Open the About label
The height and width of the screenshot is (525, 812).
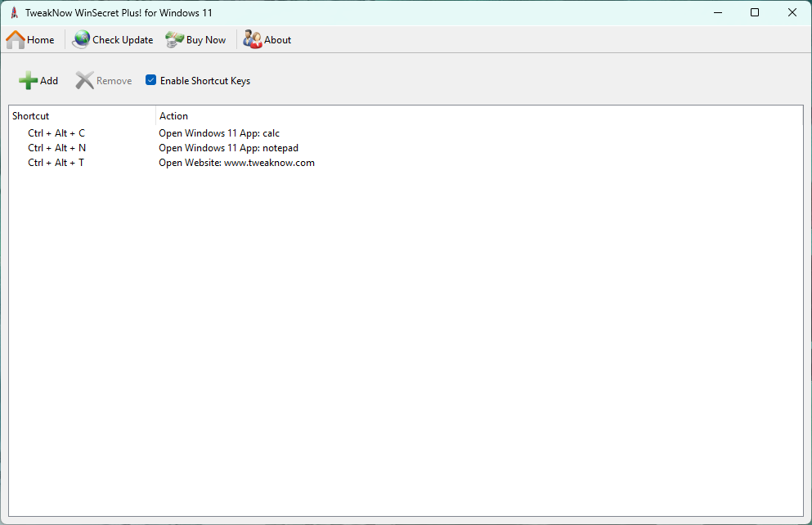tap(277, 40)
